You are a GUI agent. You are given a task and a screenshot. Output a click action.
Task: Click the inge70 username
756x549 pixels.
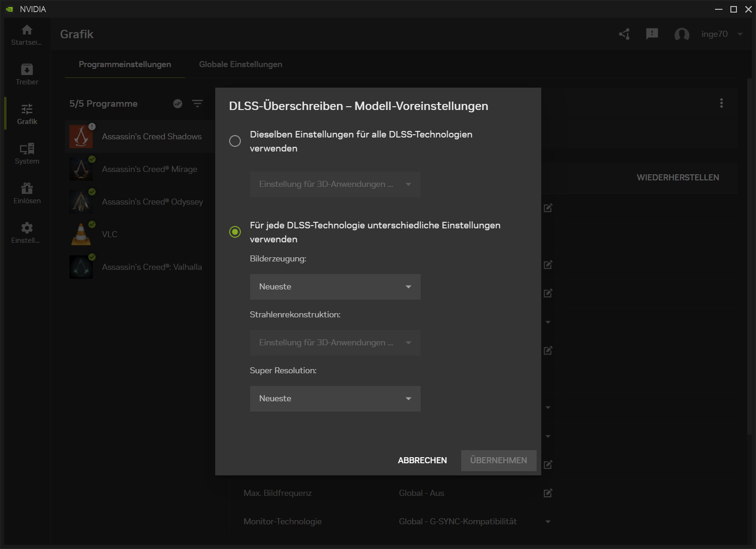coord(715,34)
